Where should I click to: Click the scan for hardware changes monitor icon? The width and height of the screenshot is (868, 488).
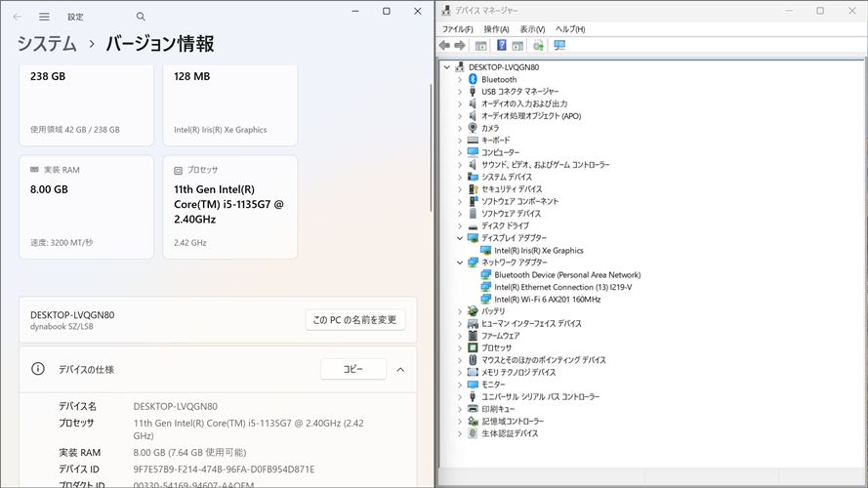[559, 46]
